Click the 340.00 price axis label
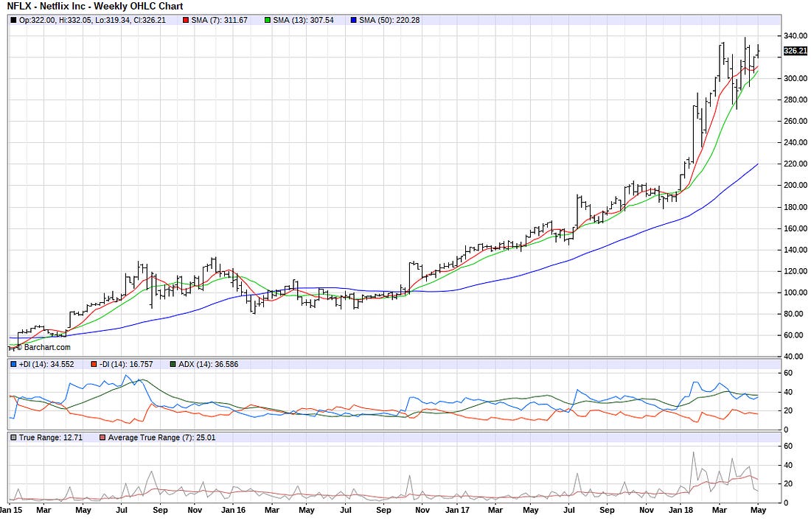Image resolution: width=811 pixels, height=532 pixels. [x=796, y=35]
